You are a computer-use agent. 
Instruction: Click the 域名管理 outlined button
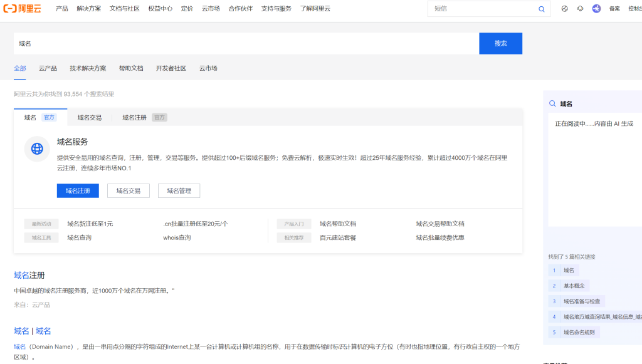click(x=179, y=190)
